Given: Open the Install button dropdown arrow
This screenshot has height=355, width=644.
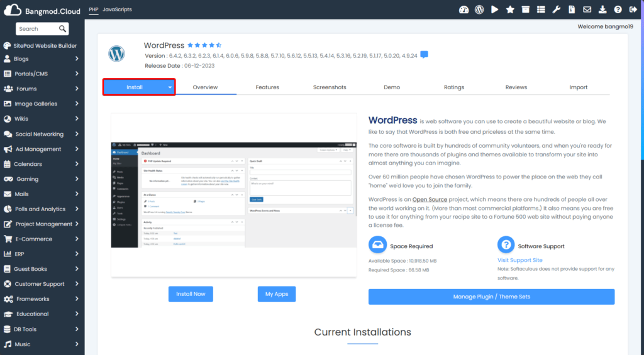Looking at the screenshot, I should pos(170,87).
